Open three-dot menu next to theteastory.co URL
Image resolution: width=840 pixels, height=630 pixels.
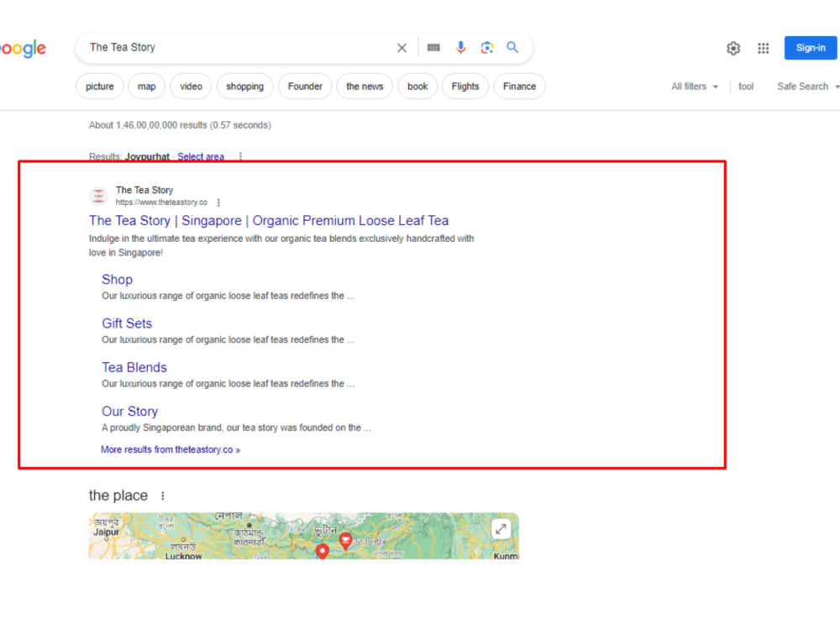pos(218,202)
